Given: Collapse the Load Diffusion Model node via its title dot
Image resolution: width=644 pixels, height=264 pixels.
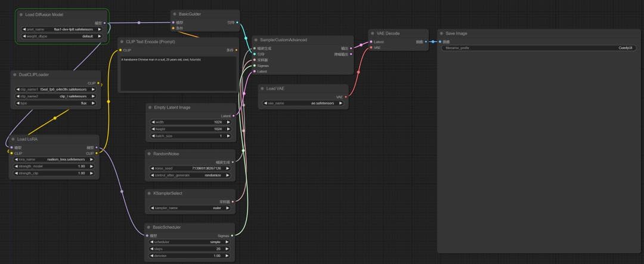Looking at the screenshot, I should coord(21,14).
